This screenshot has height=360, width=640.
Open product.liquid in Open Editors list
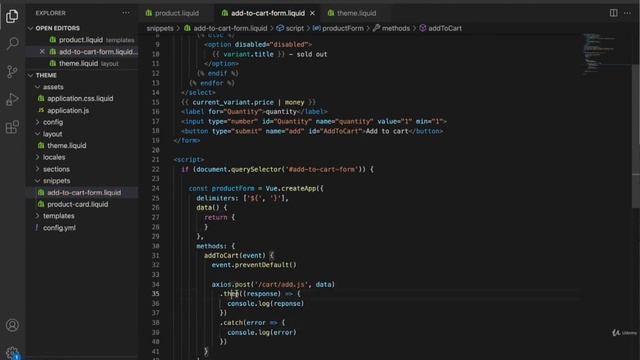coord(81,40)
